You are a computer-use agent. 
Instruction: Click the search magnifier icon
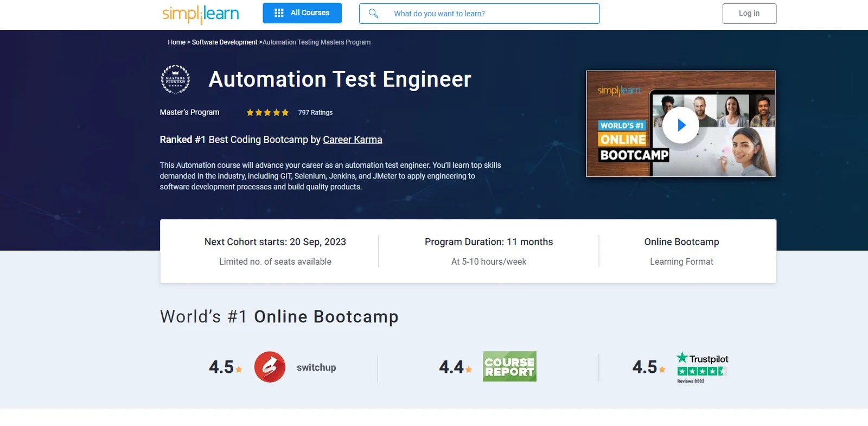(x=373, y=14)
